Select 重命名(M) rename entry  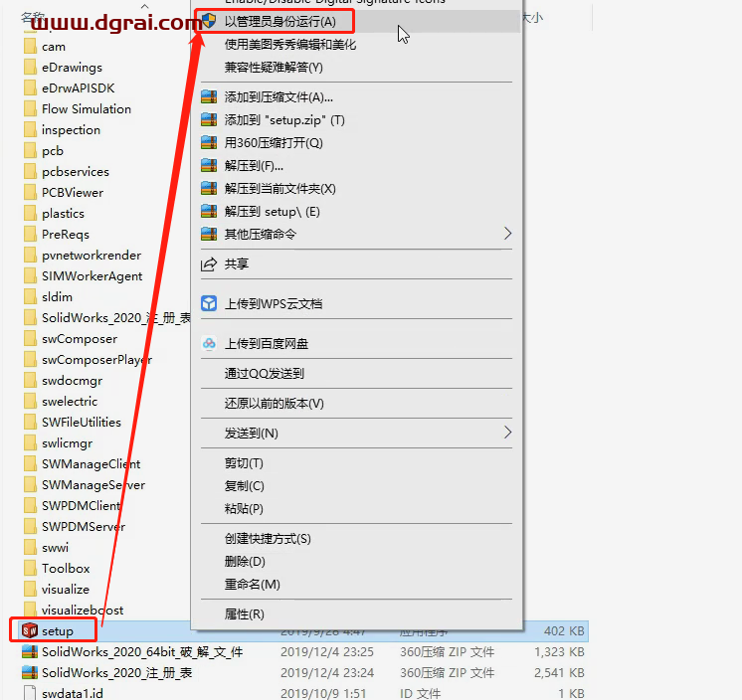pos(253,585)
